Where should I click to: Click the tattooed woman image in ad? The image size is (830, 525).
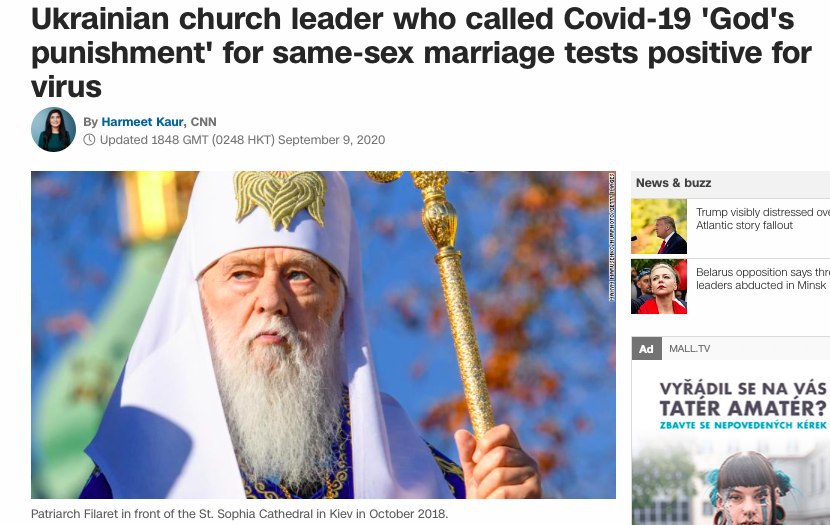coord(747,487)
